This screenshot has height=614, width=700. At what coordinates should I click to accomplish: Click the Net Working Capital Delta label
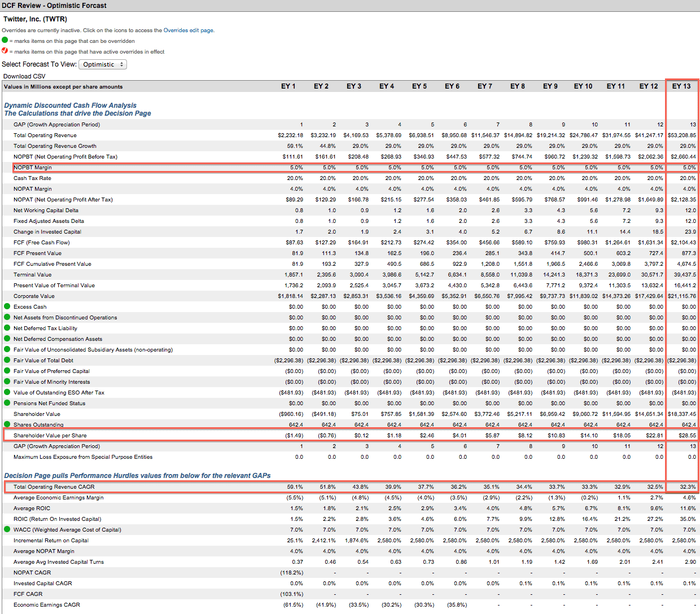pos(46,210)
